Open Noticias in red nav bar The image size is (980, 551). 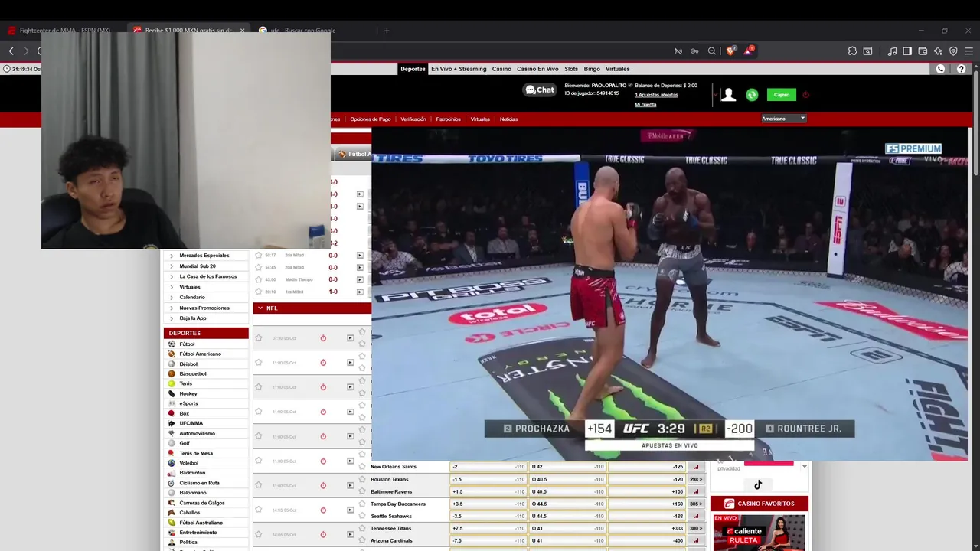pos(508,119)
